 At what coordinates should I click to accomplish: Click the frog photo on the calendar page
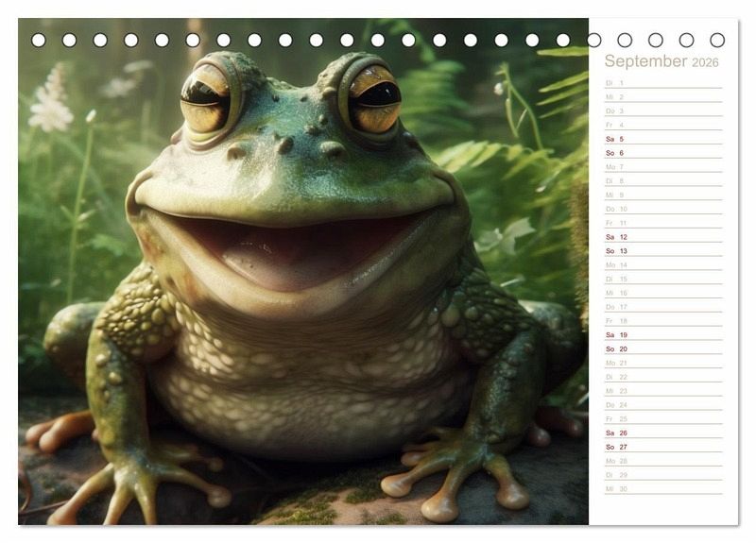303,271
